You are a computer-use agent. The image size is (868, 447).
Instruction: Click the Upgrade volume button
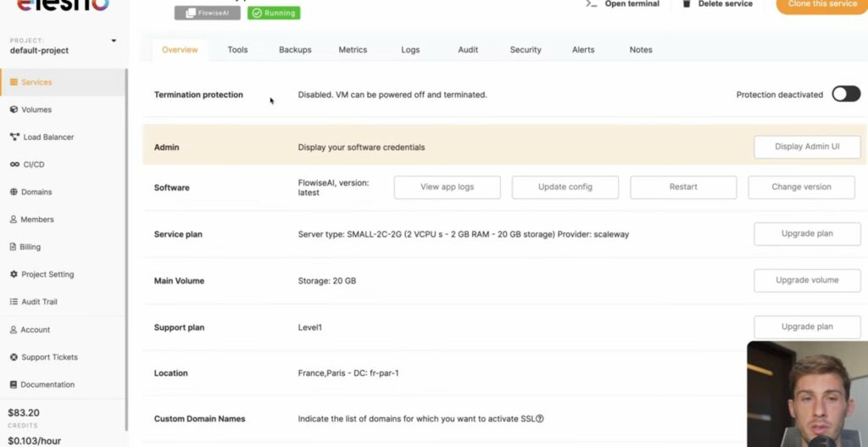tap(807, 280)
